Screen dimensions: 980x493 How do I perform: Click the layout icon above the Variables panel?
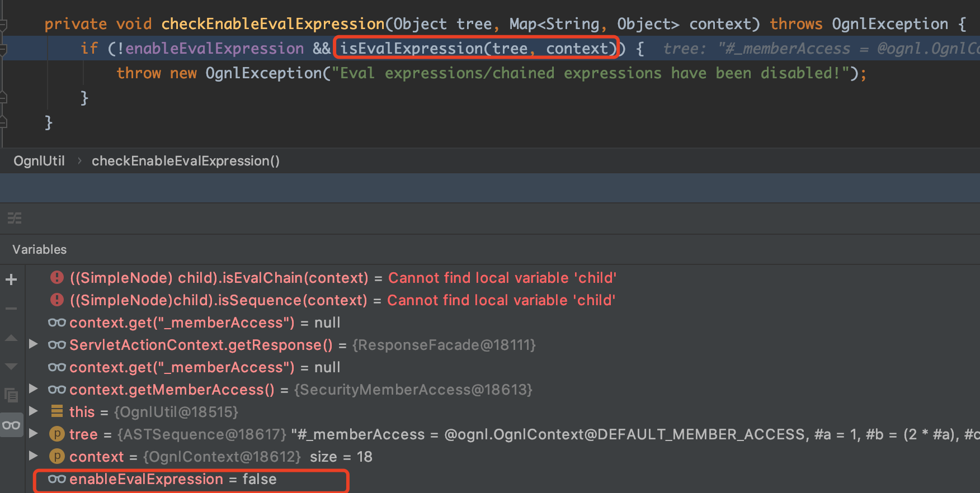click(x=15, y=218)
